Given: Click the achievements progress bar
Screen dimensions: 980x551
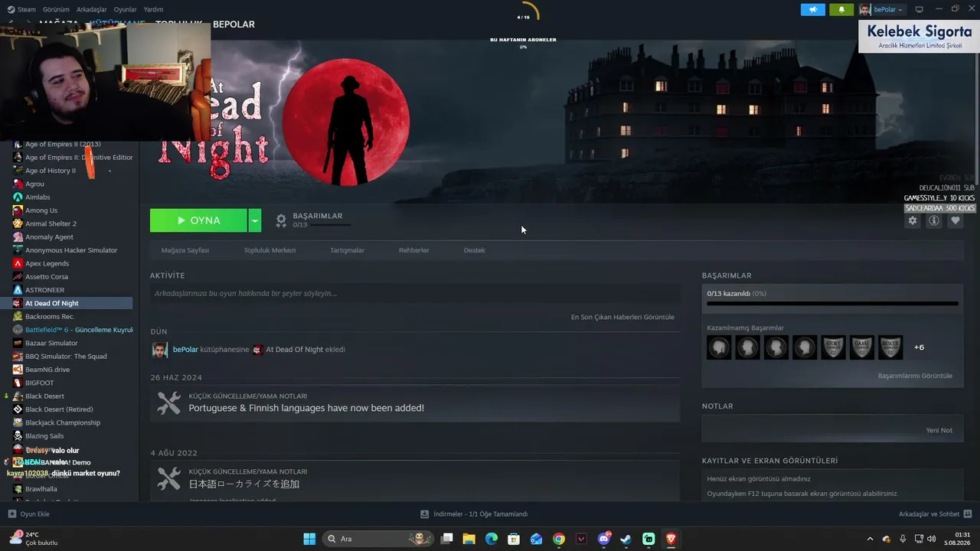Looking at the screenshot, I should click(832, 304).
